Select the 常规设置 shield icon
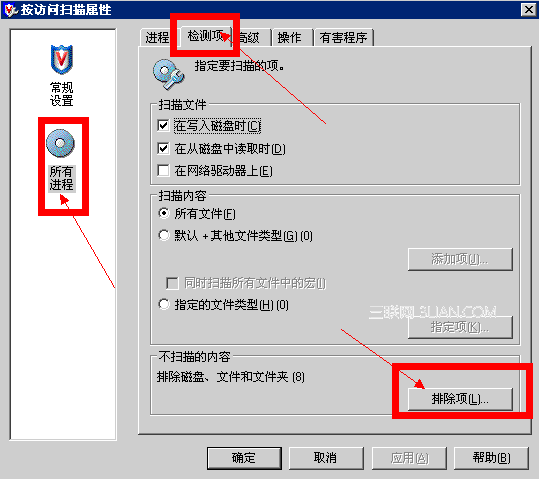539x479 pixels. click(62, 60)
